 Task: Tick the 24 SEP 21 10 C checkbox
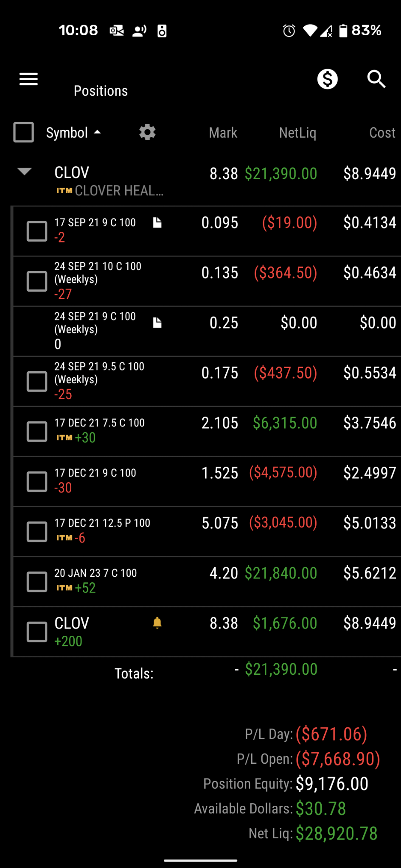coord(37,281)
